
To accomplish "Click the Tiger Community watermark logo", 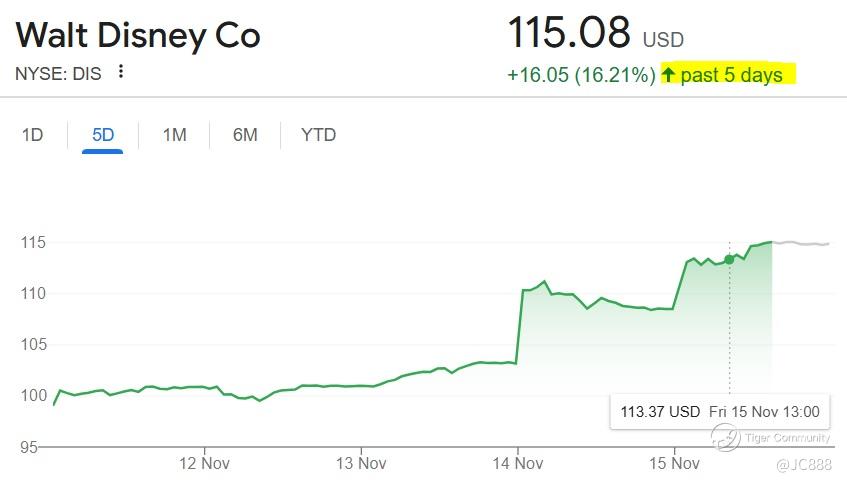I will [725, 437].
